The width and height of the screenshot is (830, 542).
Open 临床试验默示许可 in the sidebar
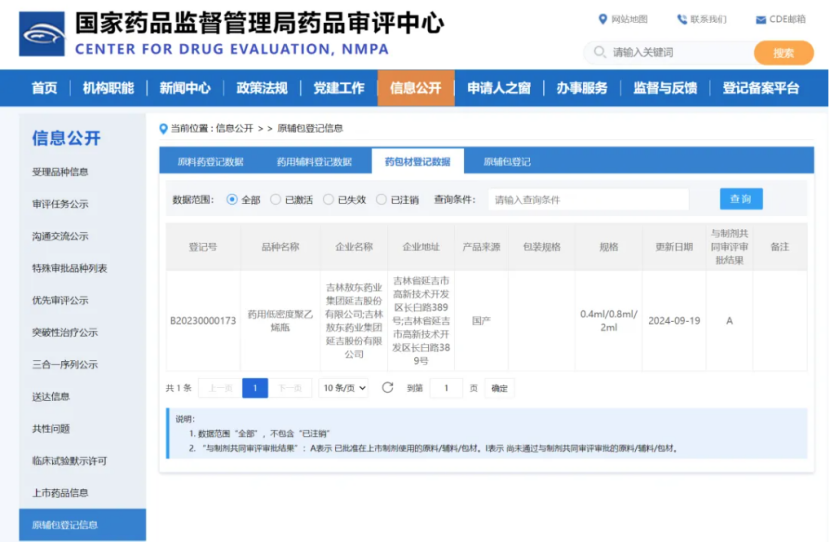pos(69,461)
